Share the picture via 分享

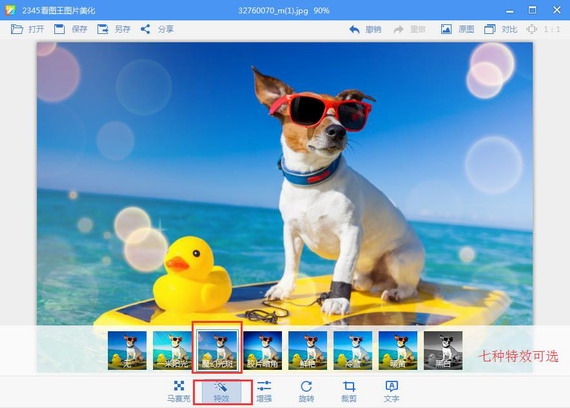tap(157, 29)
